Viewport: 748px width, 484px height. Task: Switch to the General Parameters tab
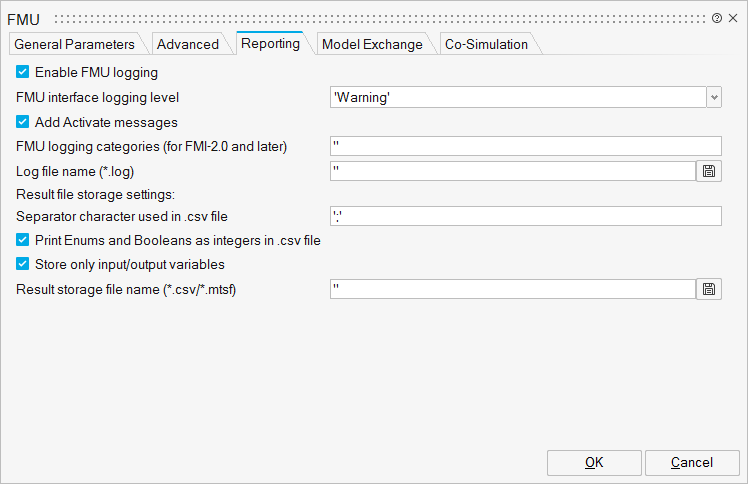click(x=75, y=44)
